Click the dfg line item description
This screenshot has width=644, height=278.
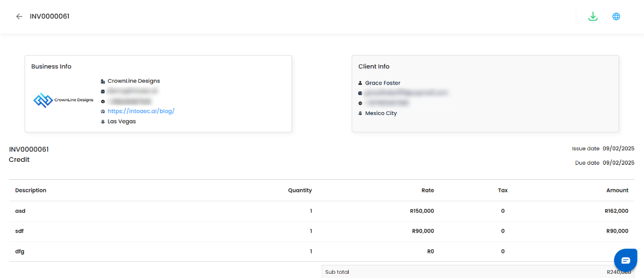[x=20, y=252]
